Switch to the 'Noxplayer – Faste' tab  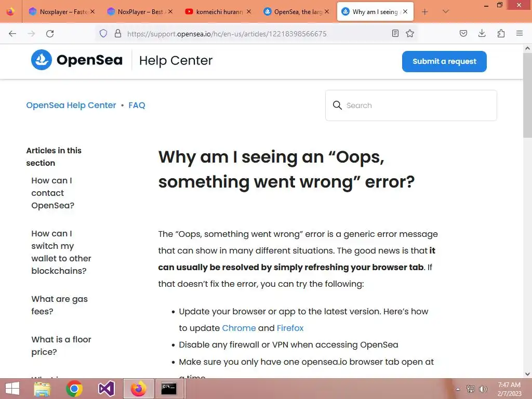click(62, 11)
